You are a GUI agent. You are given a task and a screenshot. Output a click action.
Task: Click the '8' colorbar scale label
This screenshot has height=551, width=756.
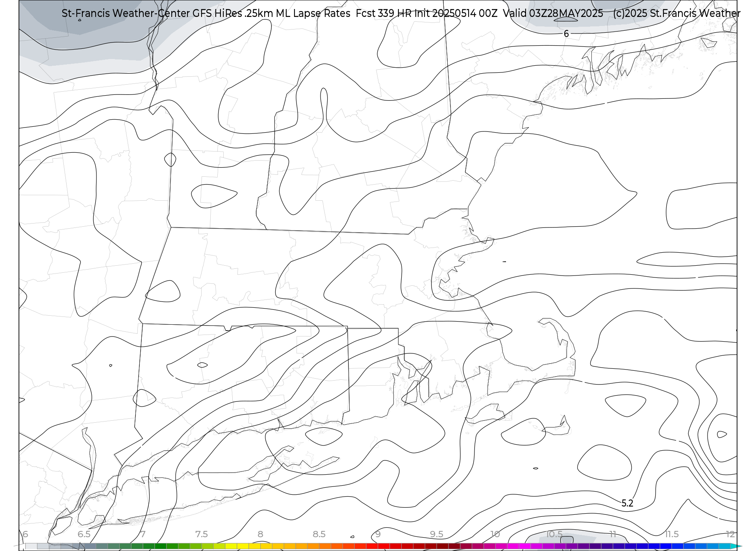(x=260, y=534)
